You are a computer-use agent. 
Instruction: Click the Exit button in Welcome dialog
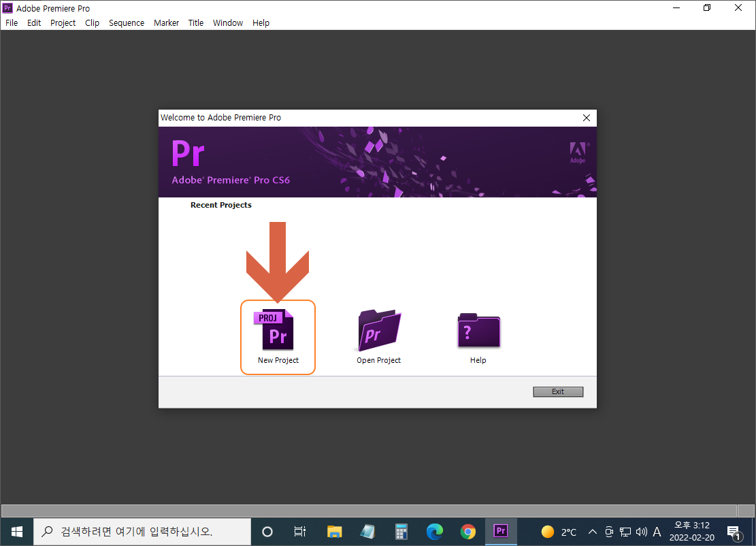[558, 391]
